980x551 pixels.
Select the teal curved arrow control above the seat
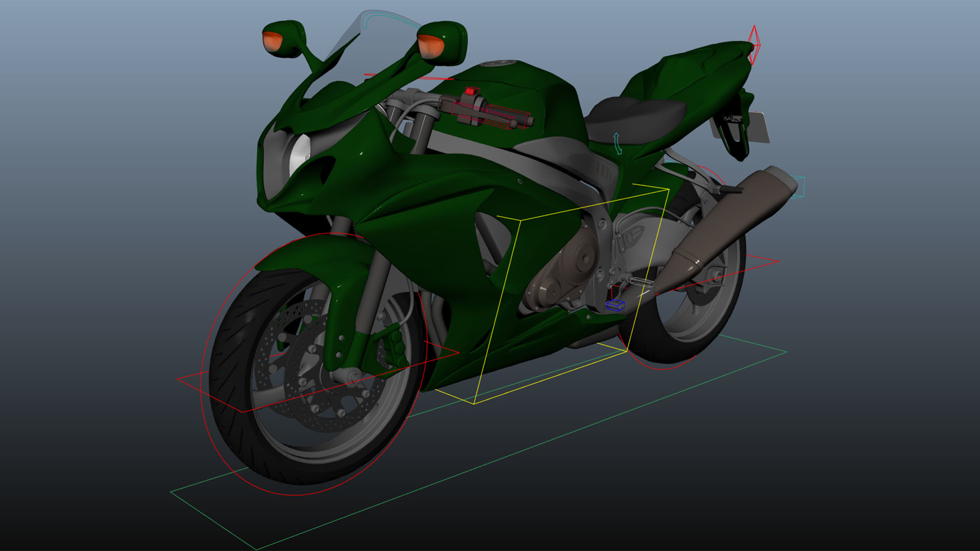pyautogui.click(x=618, y=143)
